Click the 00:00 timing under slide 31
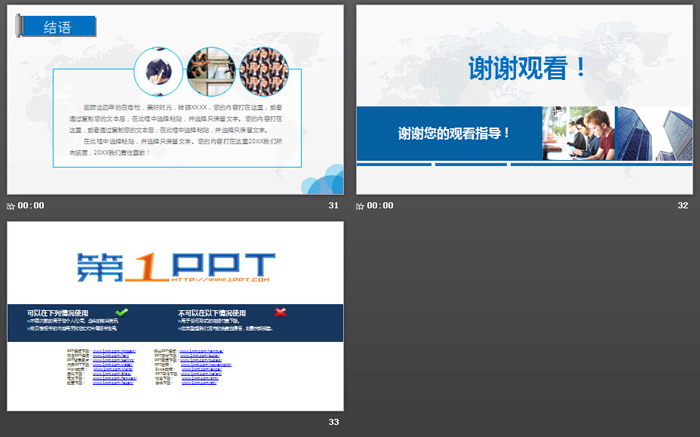The image size is (700, 437). point(31,206)
